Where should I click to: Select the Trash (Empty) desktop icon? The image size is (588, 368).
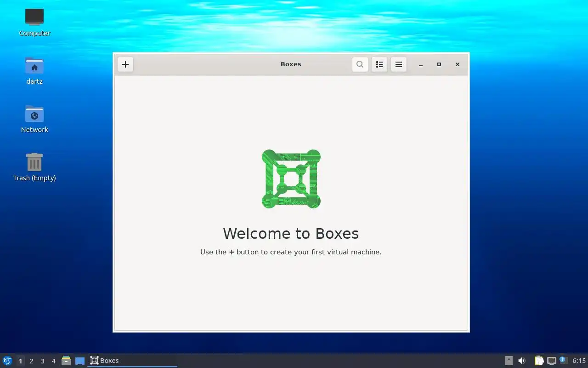pyautogui.click(x=34, y=167)
